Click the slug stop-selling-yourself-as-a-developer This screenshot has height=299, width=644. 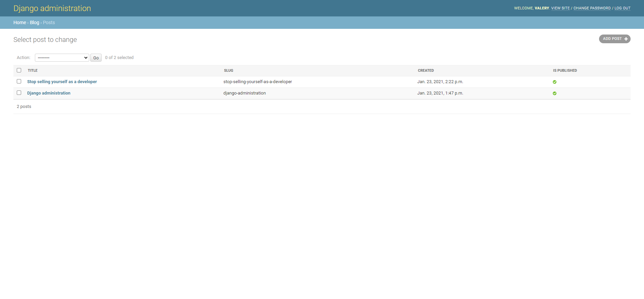pos(258,82)
